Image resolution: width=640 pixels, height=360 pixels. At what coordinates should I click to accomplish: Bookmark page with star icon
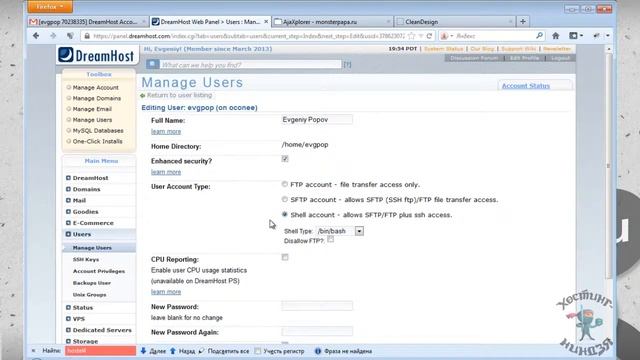click(x=412, y=36)
